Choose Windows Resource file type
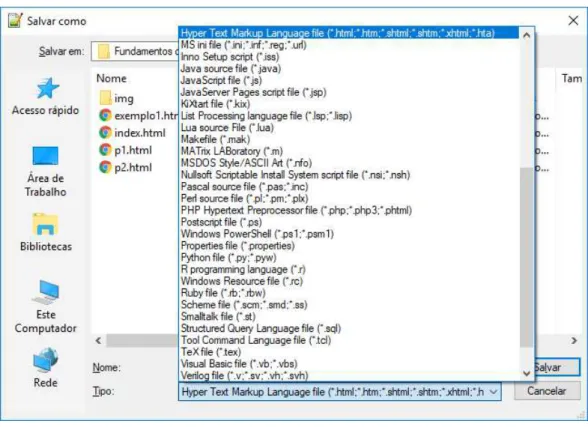The width and height of the screenshot is (588, 427). coord(349,281)
